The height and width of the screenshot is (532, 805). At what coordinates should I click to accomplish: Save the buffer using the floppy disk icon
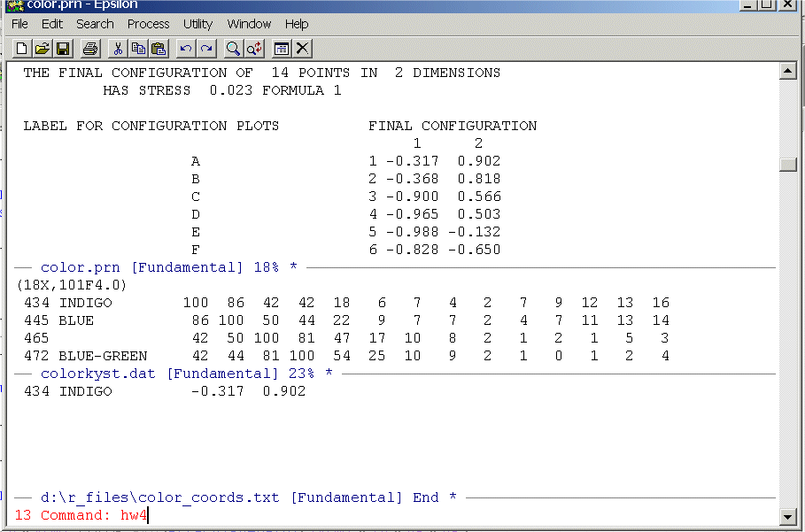click(x=63, y=48)
